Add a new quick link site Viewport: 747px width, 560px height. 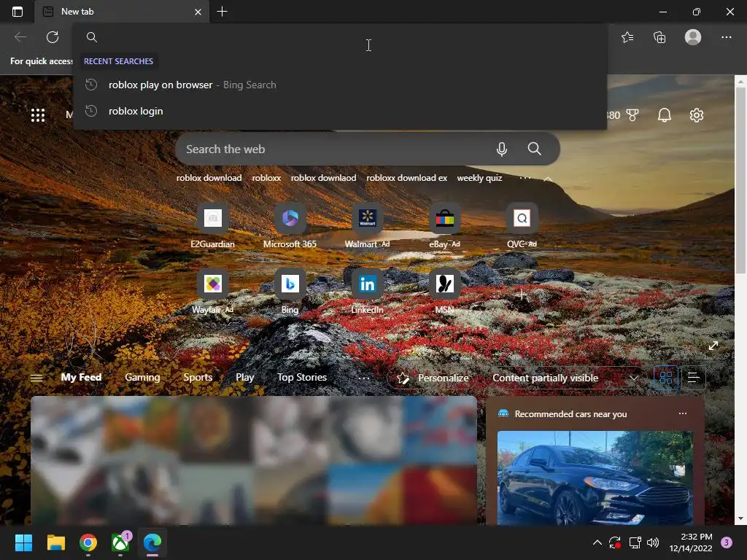(x=522, y=295)
